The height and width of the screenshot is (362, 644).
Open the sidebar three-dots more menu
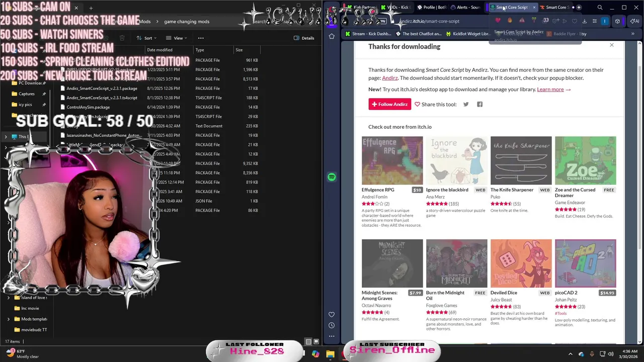click(332, 336)
